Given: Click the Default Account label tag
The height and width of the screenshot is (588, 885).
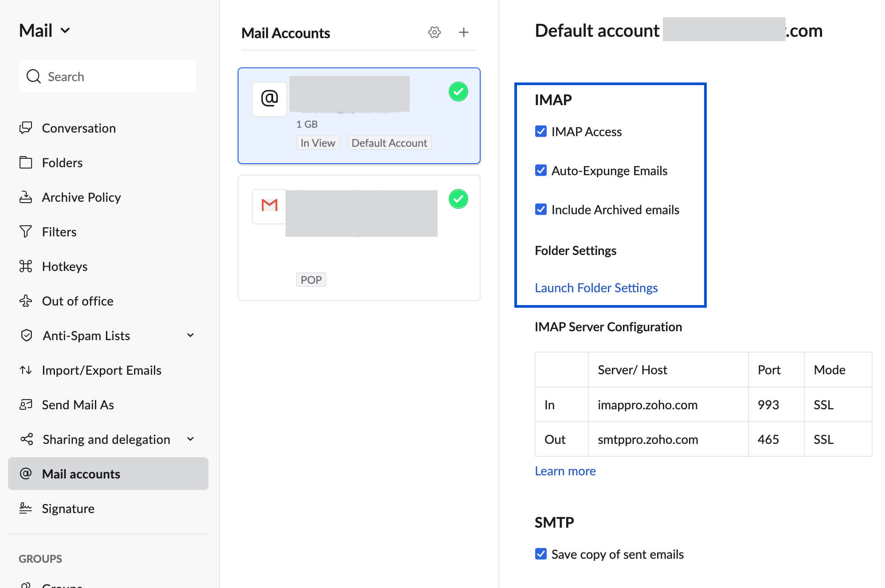Looking at the screenshot, I should [x=389, y=142].
